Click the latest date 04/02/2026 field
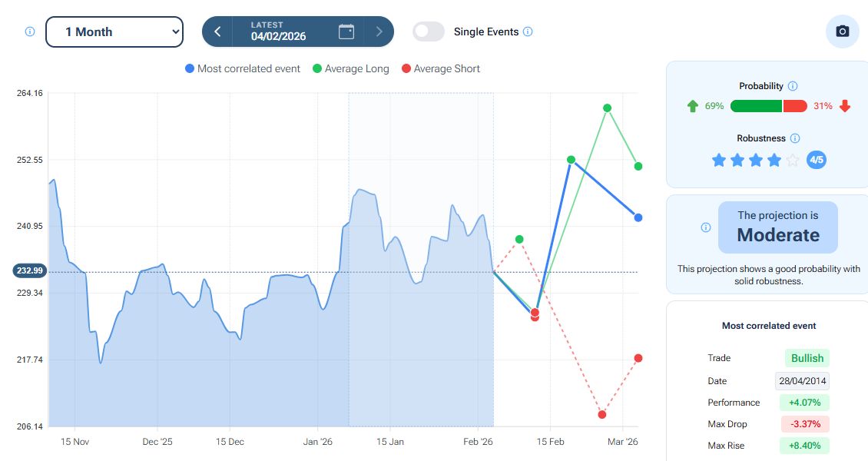This screenshot has width=868, height=461. (278, 32)
